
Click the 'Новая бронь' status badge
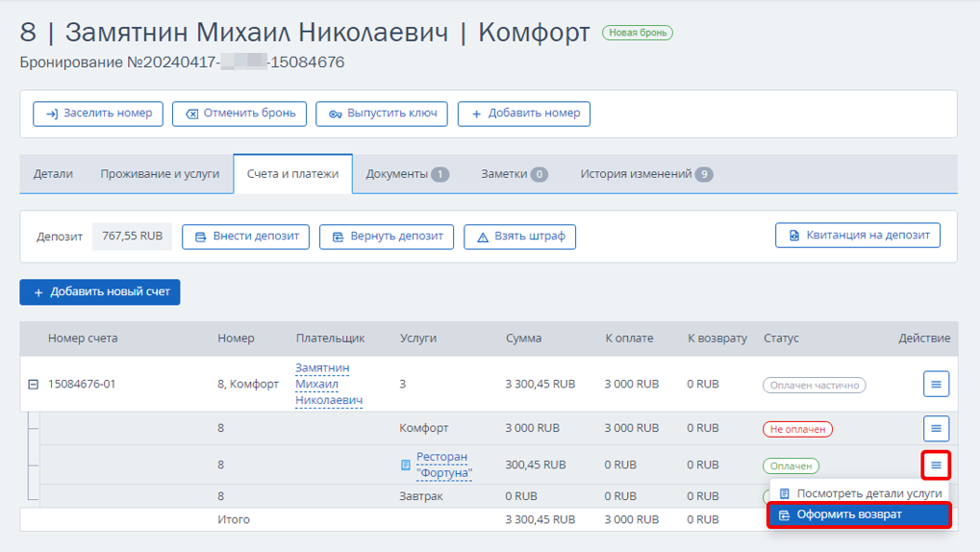tap(638, 33)
